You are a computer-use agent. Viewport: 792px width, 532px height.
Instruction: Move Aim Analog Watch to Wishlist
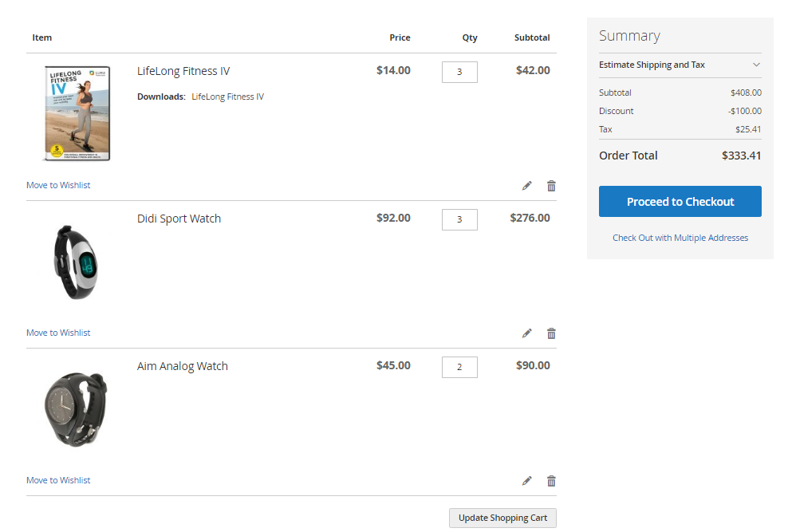pos(58,480)
